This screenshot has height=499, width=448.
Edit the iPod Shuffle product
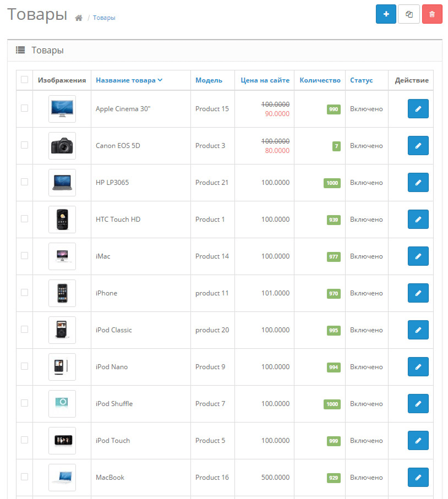418,403
